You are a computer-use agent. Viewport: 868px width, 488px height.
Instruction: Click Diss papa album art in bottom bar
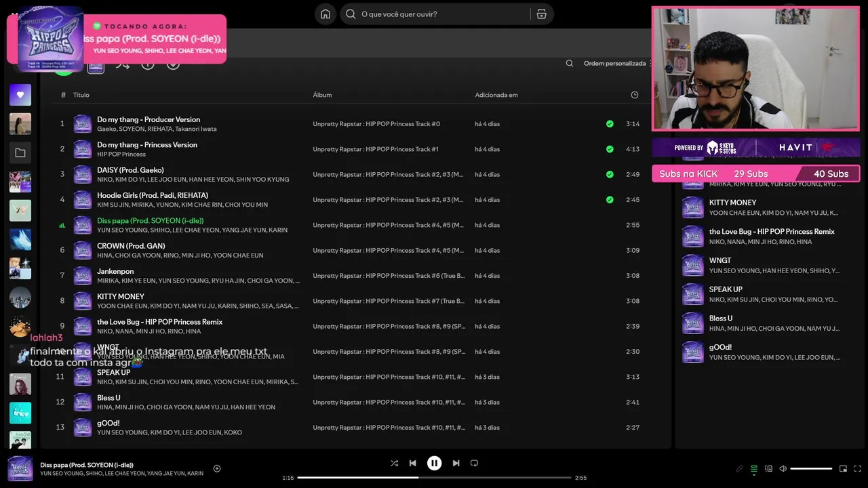click(x=20, y=468)
